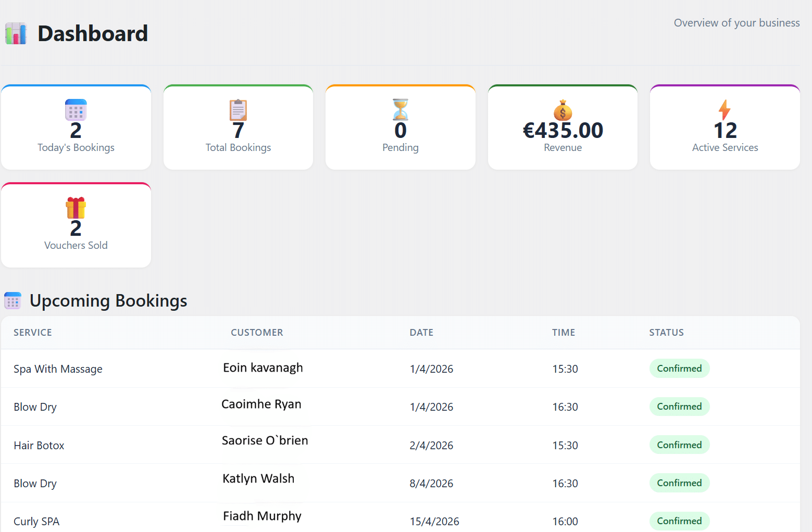
Task: Click the STATUS column header
Action: [666, 332]
